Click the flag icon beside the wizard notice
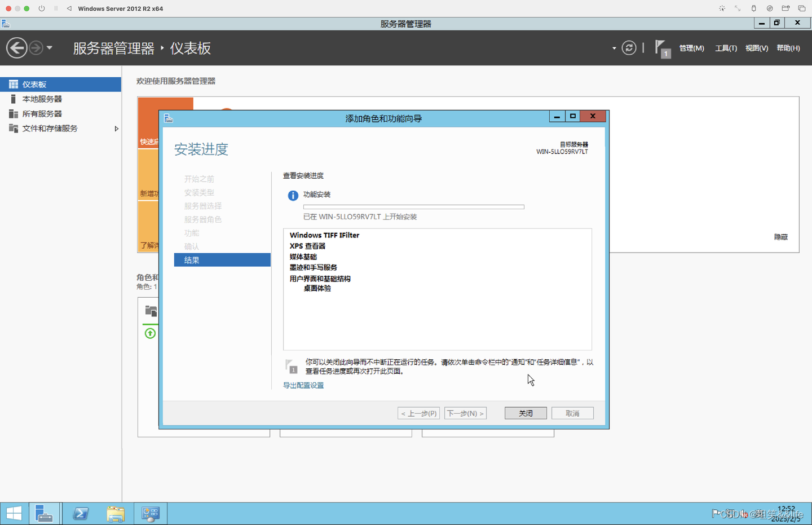This screenshot has height=525, width=812. [292, 367]
